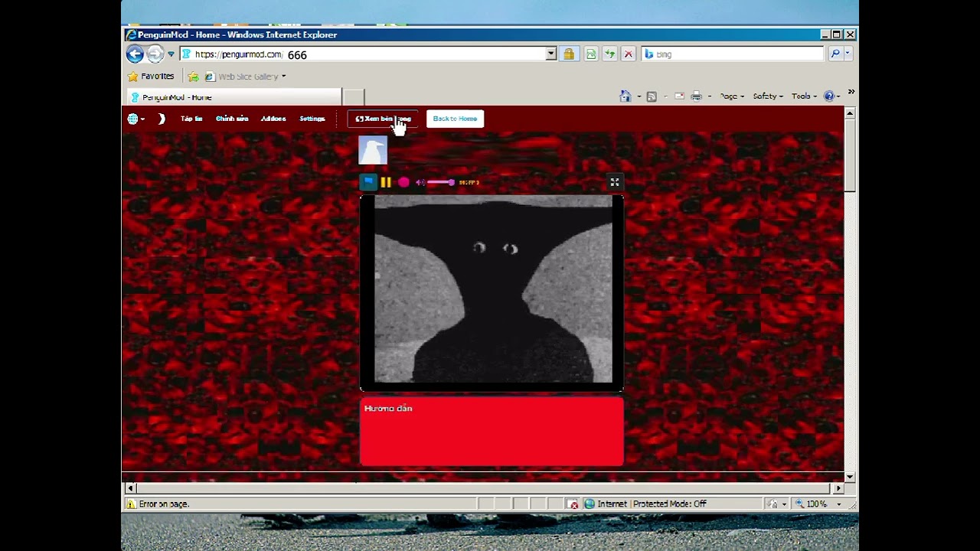Toggle the Compatibility View icon

[x=591, y=54]
